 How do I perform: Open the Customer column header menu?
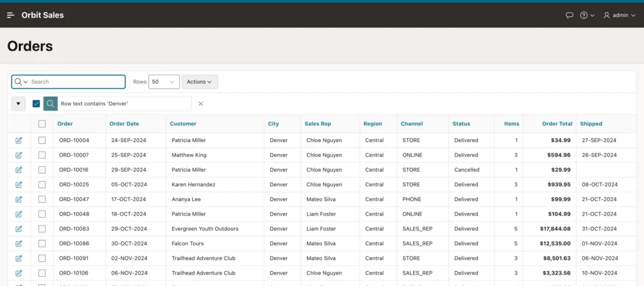click(x=183, y=123)
